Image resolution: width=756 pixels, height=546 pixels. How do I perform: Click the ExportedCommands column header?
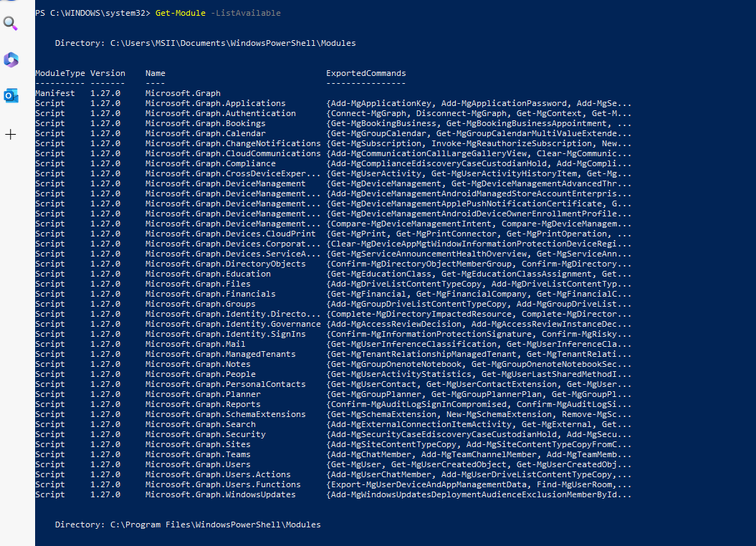coord(366,72)
